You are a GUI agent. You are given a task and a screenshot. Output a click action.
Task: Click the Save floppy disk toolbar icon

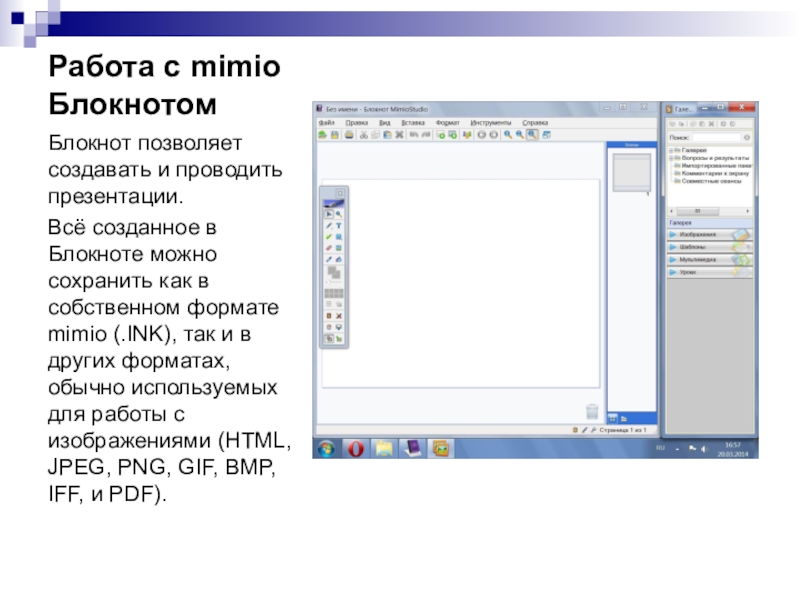(335, 135)
